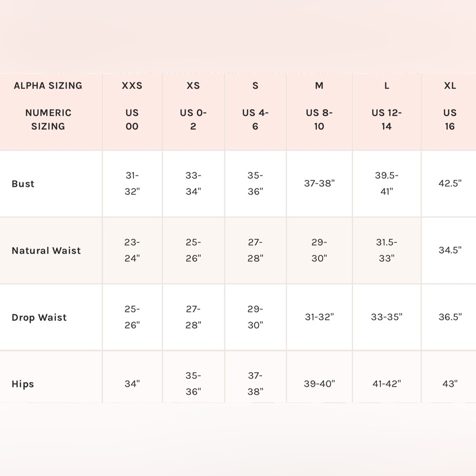The image size is (476, 476).
Task: Click the Drop Waist row label
Action: [39, 317]
